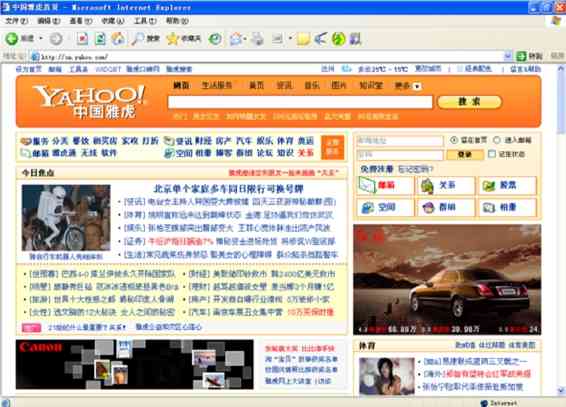Click the IE page icon in the title bar
566x407 pixels.
[x=6, y=7]
